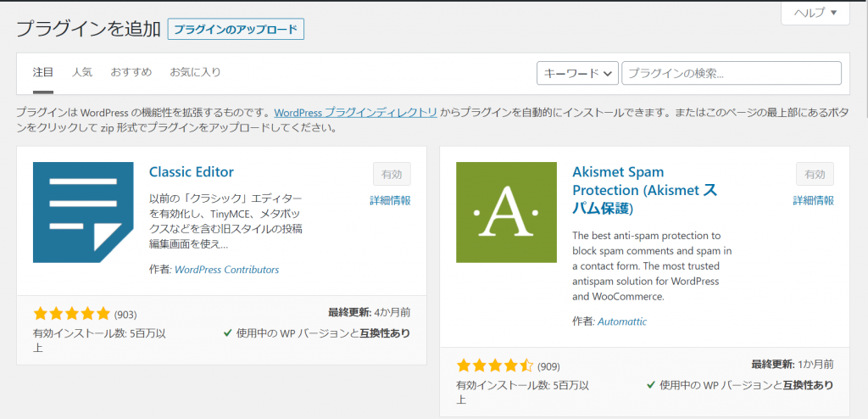This screenshot has height=419, width=868.
Task: Click the Akismet green A plugin icon
Action: pyautogui.click(x=507, y=212)
